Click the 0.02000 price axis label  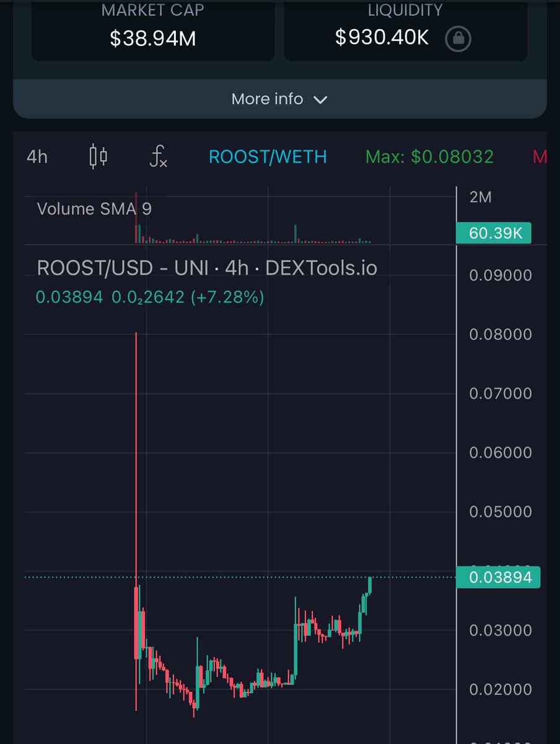point(501,689)
